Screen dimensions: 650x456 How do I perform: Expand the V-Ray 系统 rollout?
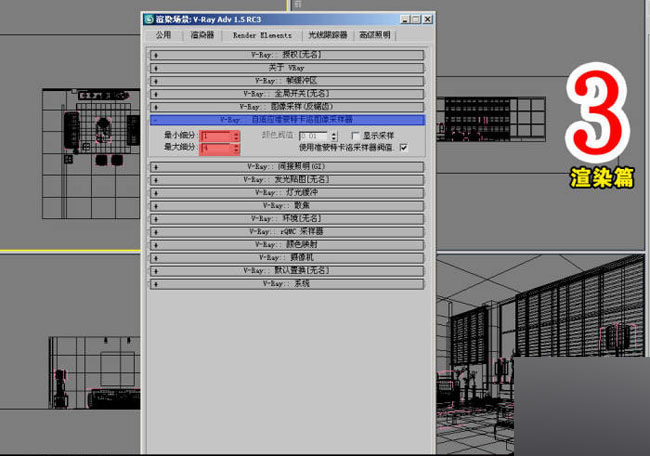pos(287,284)
